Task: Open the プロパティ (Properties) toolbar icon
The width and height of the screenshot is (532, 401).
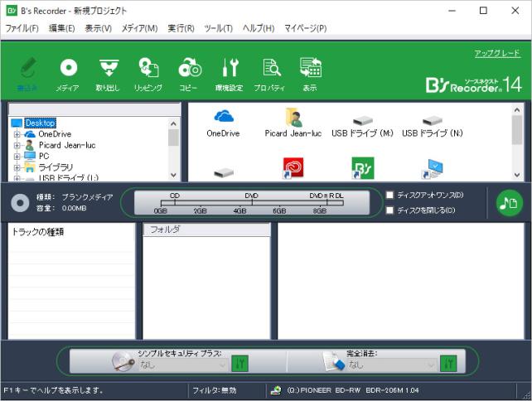Action: coord(270,75)
